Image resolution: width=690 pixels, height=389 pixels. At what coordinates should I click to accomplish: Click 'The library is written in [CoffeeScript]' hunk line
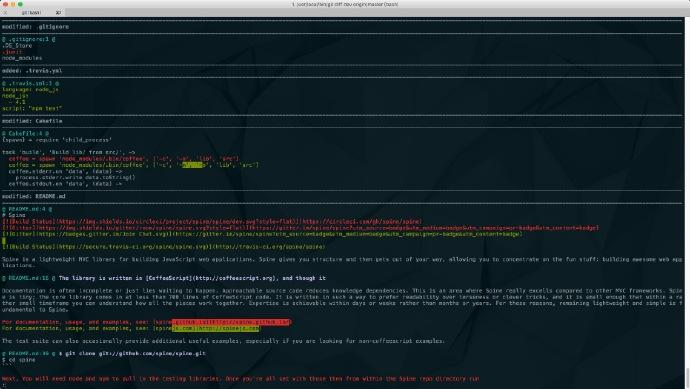pos(192,278)
